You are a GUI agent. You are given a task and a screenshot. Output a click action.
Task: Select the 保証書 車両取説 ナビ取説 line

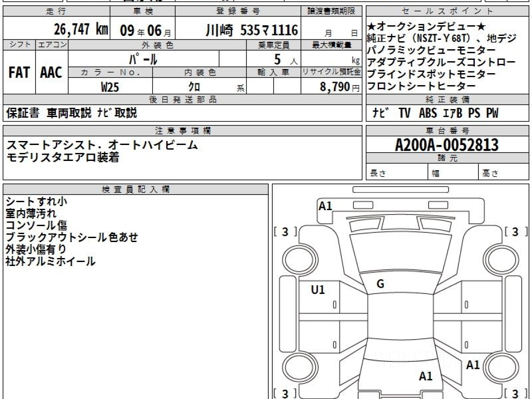[x=72, y=113]
